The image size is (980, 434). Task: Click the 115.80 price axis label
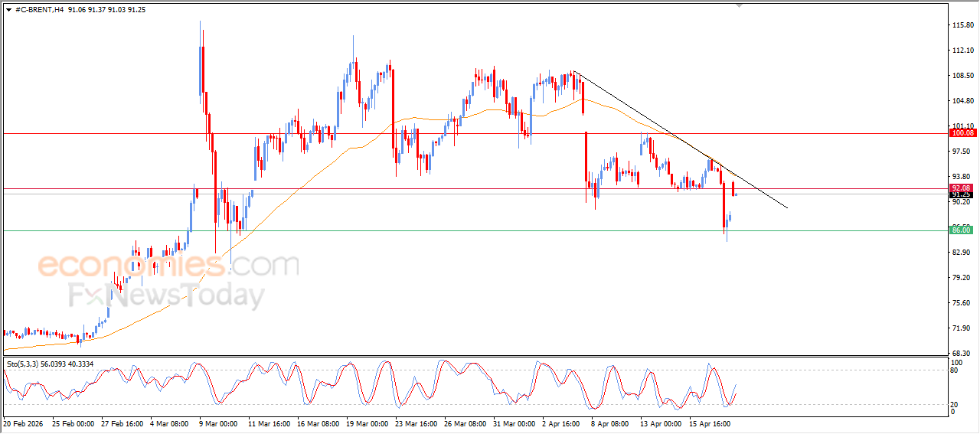[x=962, y=25]
